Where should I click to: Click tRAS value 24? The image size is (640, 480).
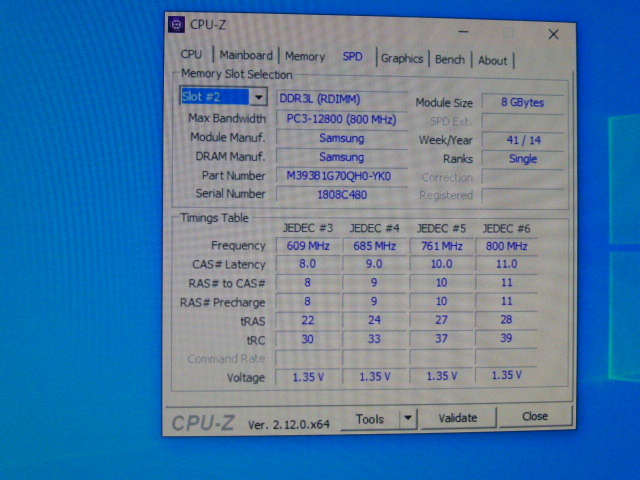374,320
